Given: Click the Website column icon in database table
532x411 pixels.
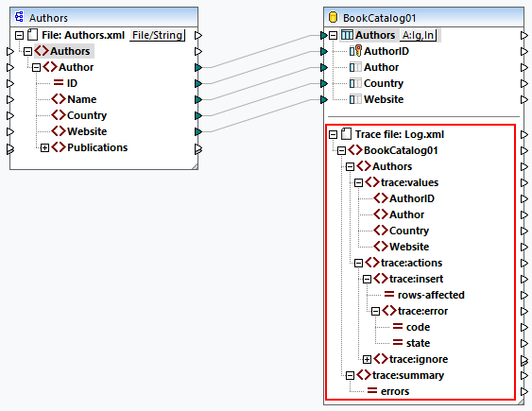Looking at the screenshot, I should tap(355, 99).
